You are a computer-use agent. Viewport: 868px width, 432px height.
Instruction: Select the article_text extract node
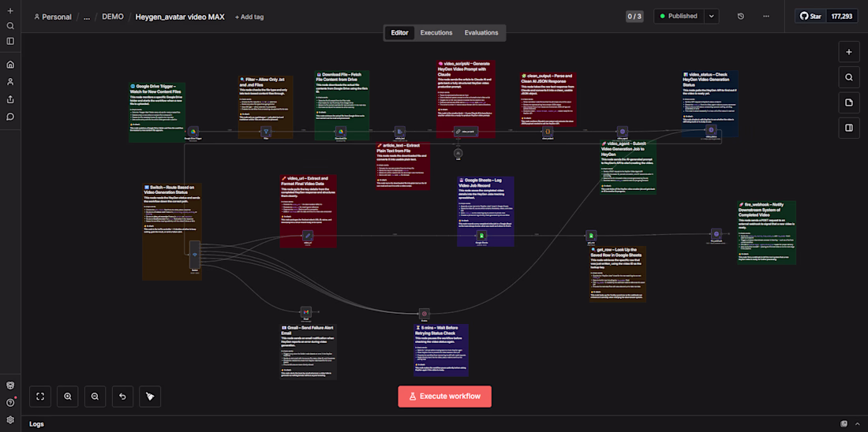click(400, 132)
